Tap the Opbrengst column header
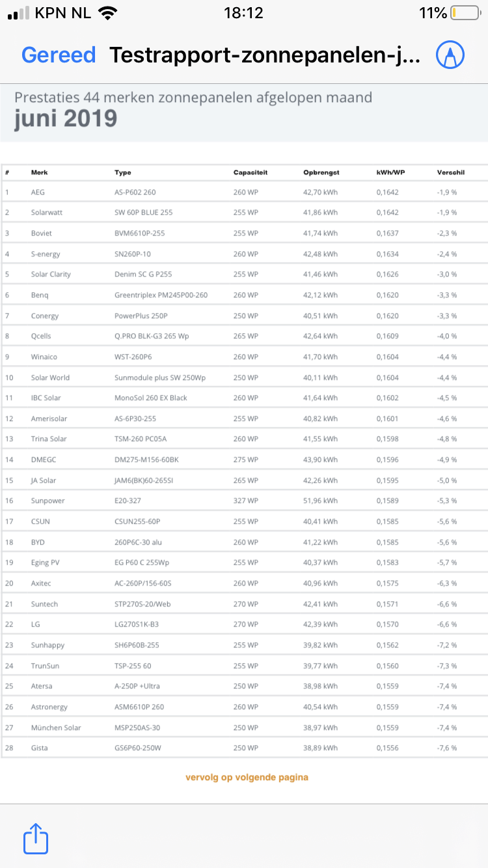 point(321,172)
